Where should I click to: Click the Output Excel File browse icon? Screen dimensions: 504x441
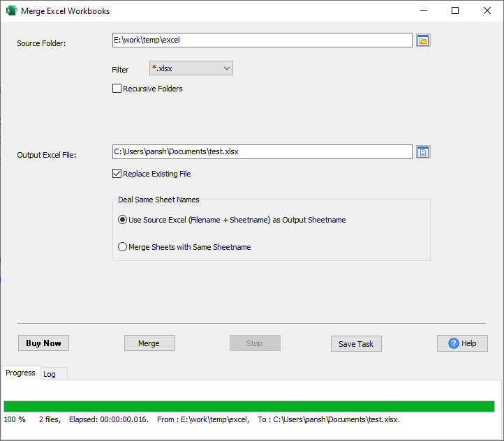point(423,152)
